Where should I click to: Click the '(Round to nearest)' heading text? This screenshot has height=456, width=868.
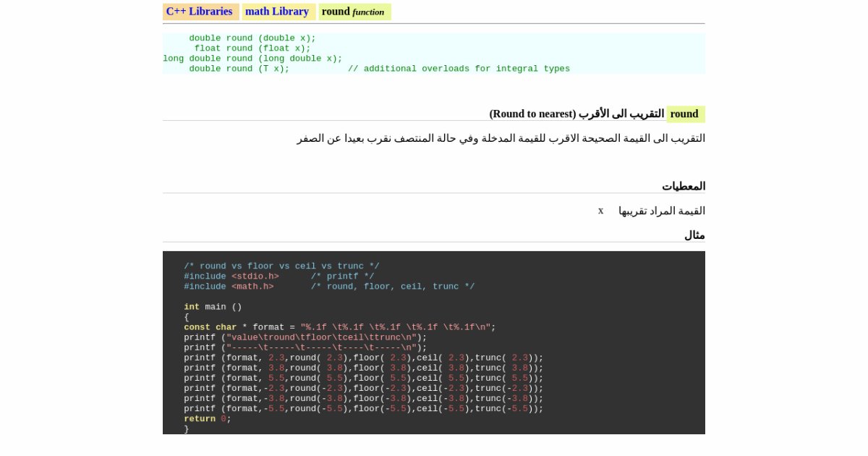point(532,114)
